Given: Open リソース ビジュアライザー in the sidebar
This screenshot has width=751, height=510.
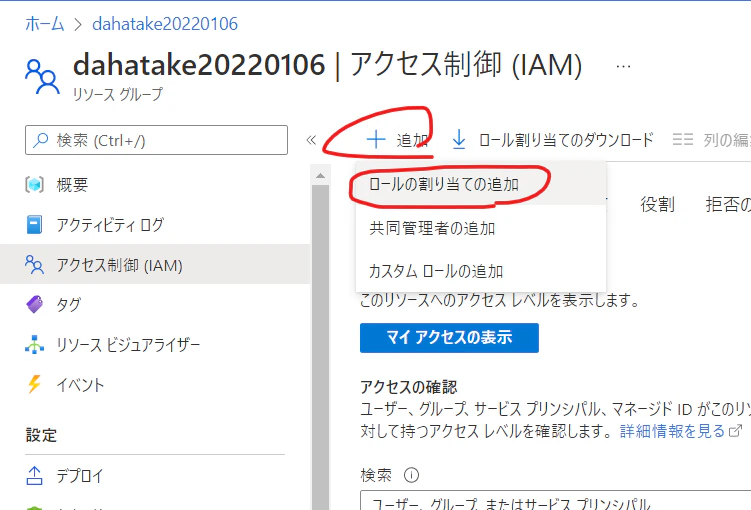Looking at the screenshot, I should pyautogui.click(x=155, y=345).
